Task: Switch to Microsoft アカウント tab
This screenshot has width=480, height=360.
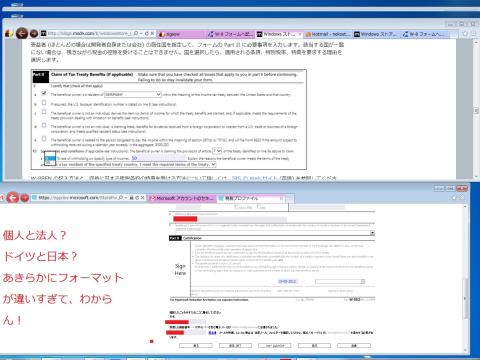Action: [182, 198]
